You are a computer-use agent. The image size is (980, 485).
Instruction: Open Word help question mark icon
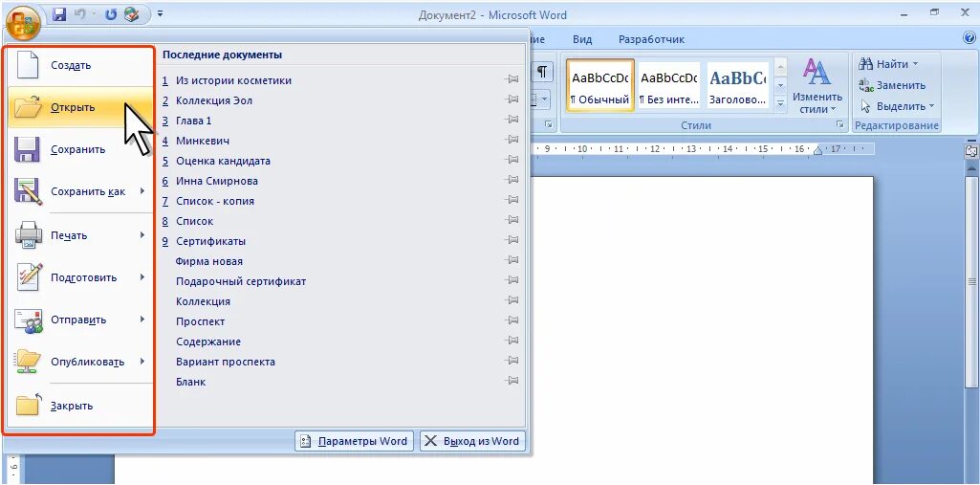969,38
